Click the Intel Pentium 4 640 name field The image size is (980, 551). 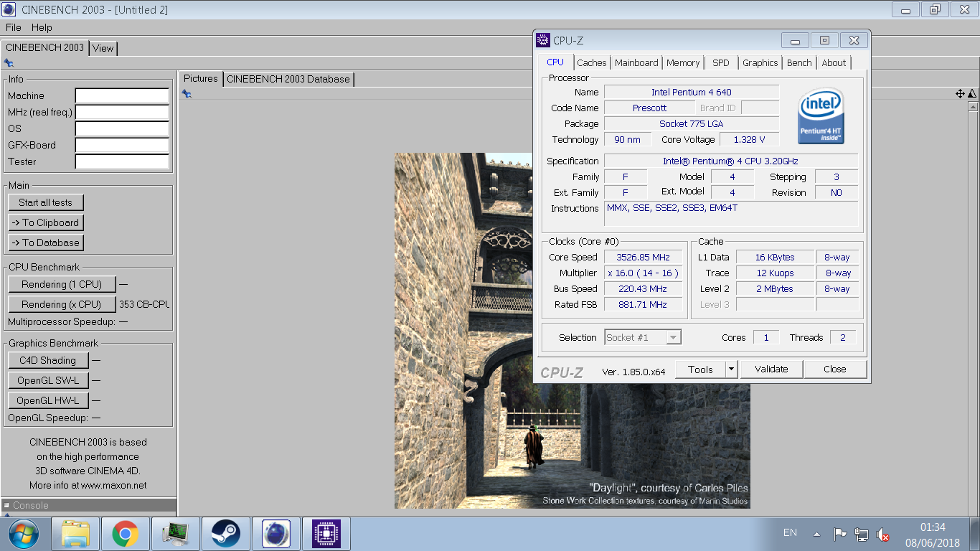coord(692,92)
